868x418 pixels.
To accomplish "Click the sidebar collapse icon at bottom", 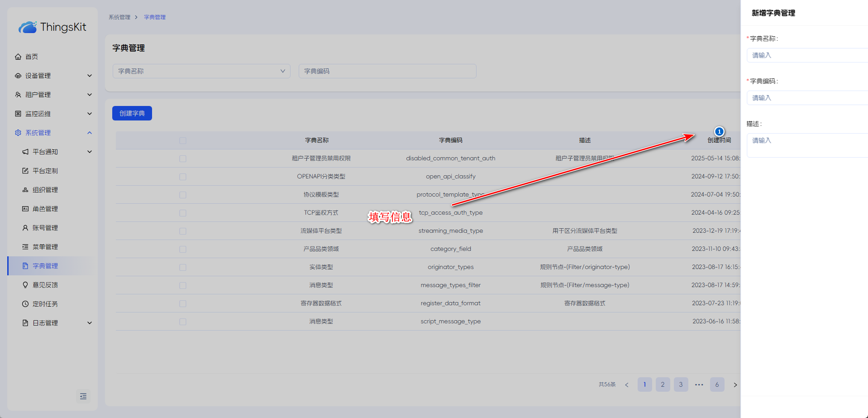I will [x=83, y=396].
